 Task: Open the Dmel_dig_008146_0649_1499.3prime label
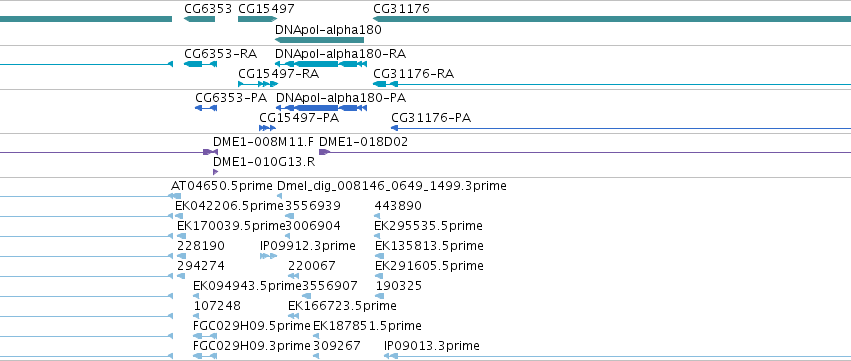coord(392,186)
